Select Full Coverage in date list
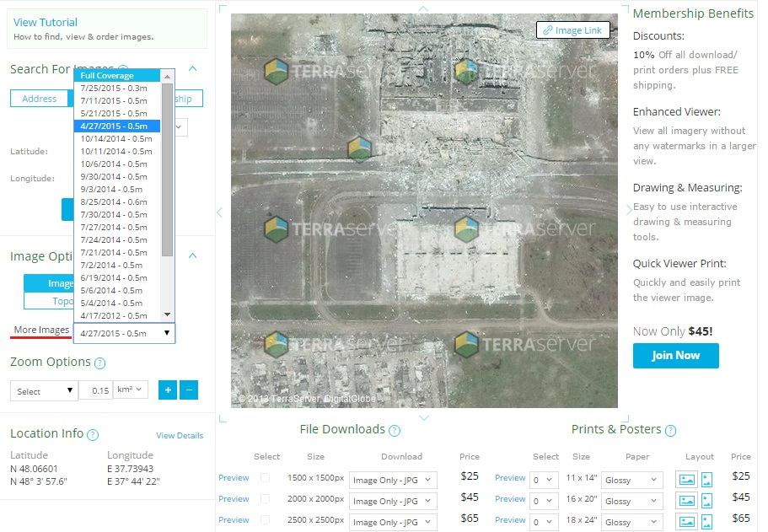768x532 pixels. [x=117, y=75]
